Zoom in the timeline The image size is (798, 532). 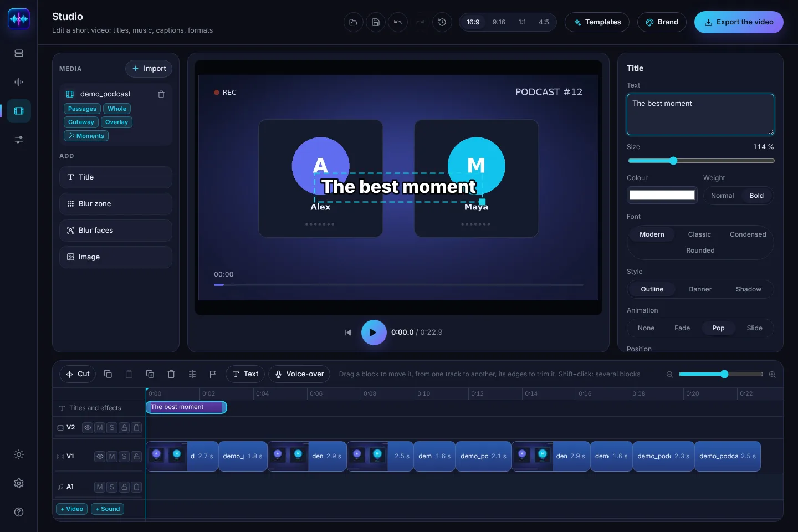click(x=772, y=375)
